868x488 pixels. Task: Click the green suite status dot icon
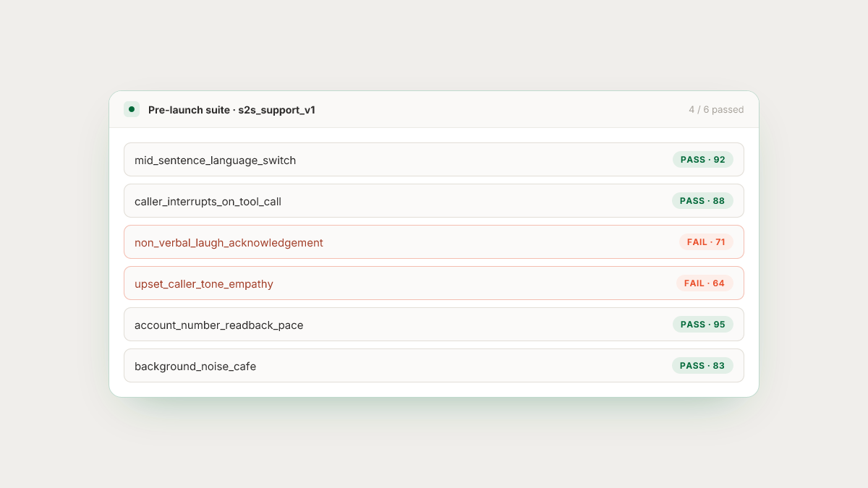pyautogui.click(x=132, y=110)
